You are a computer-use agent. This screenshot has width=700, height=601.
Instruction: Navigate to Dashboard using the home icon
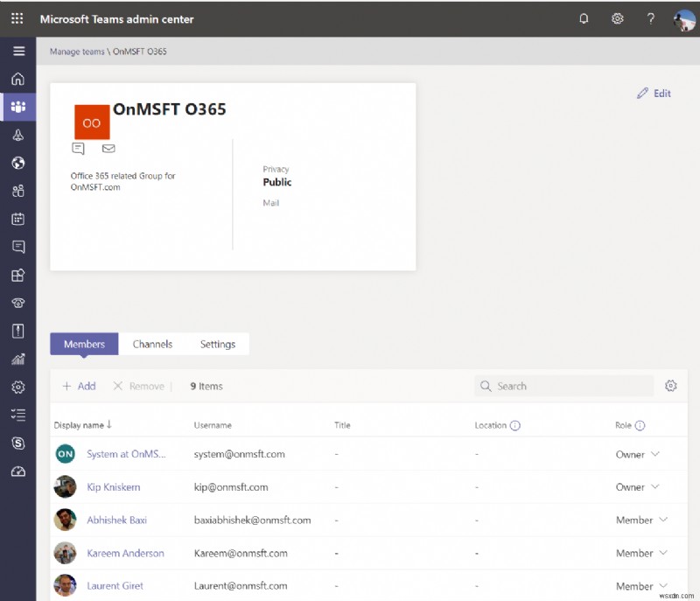[18, 79]
